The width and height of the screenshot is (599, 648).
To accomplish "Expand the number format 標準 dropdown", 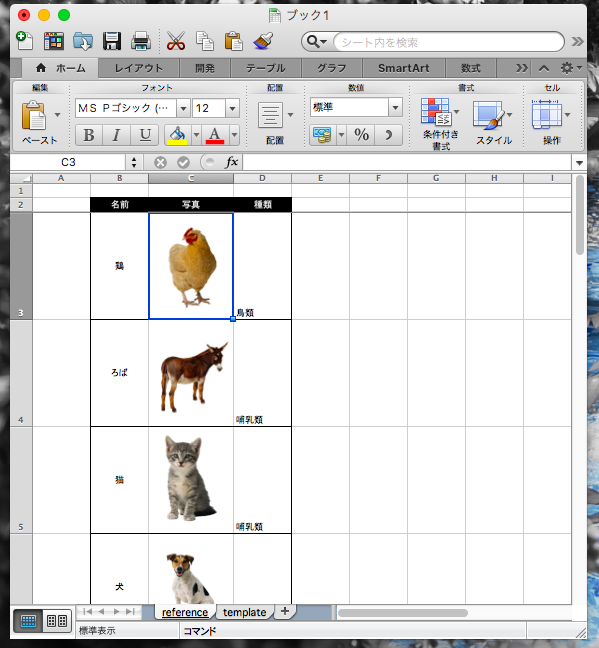I will [395, 107].
